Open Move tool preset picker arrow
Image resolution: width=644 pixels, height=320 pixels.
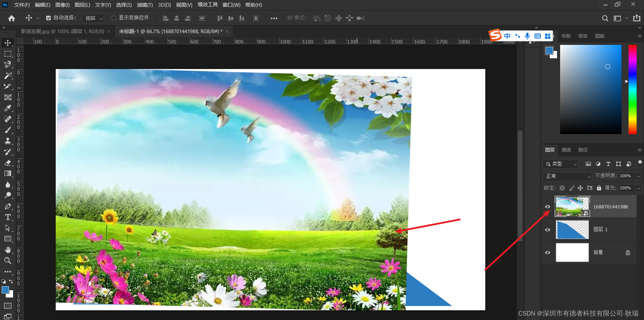click(x=38, y=18)
